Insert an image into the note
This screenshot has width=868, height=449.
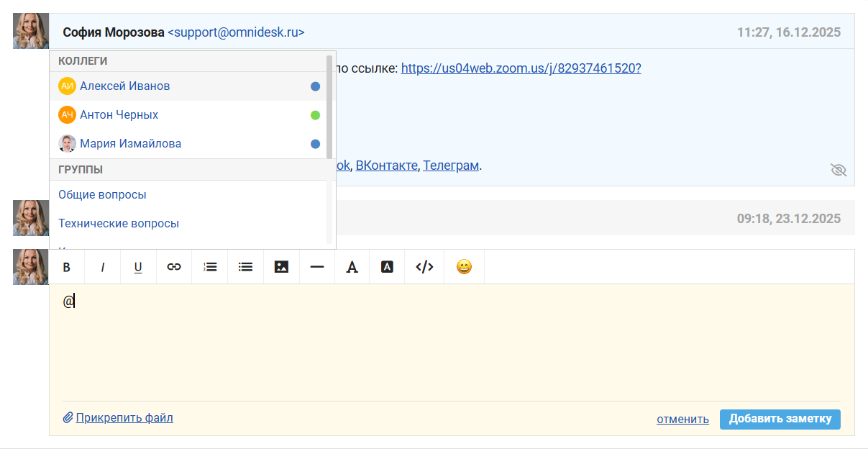[x=281, y=267]
